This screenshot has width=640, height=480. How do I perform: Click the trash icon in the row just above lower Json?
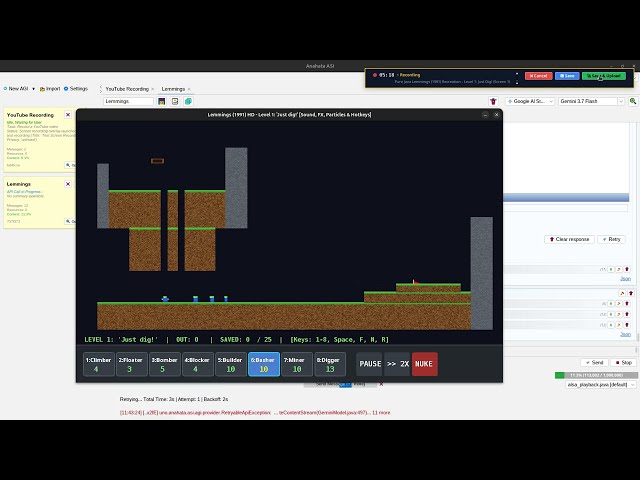(x=627, y=325)
